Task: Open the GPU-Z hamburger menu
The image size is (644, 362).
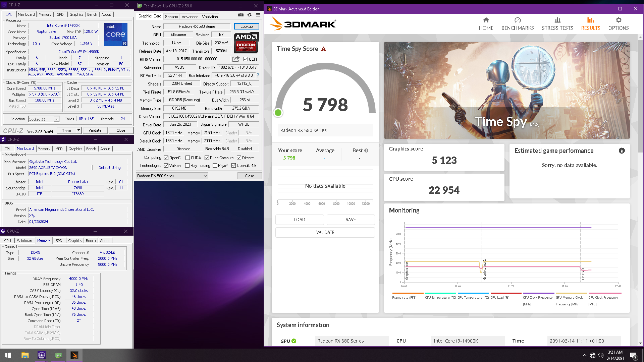Action: pyautogui.click(x=258, y=15)
